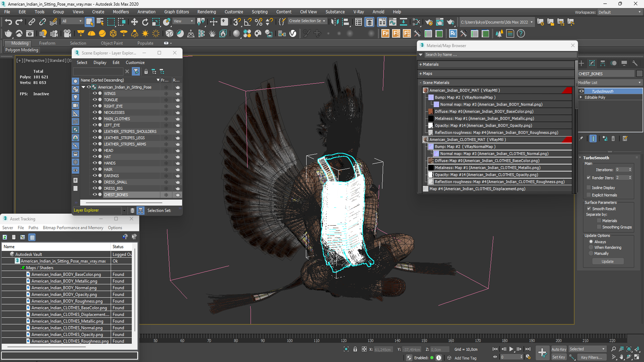Click the Auto Key button
The image size is (644, 362).
pos(558,349)
